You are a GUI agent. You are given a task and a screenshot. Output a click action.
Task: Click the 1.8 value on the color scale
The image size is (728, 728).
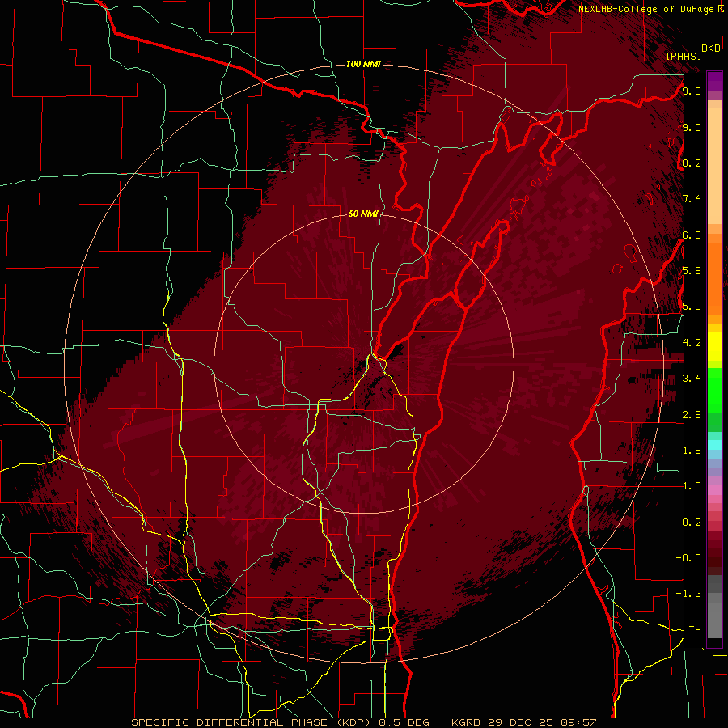pos(692,451)
